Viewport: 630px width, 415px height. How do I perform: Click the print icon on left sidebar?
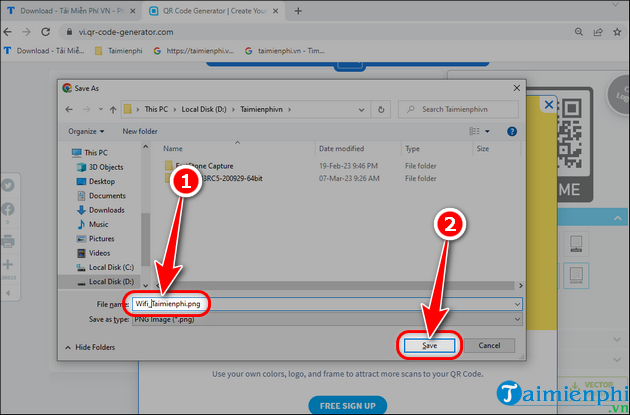pos(8,240)
